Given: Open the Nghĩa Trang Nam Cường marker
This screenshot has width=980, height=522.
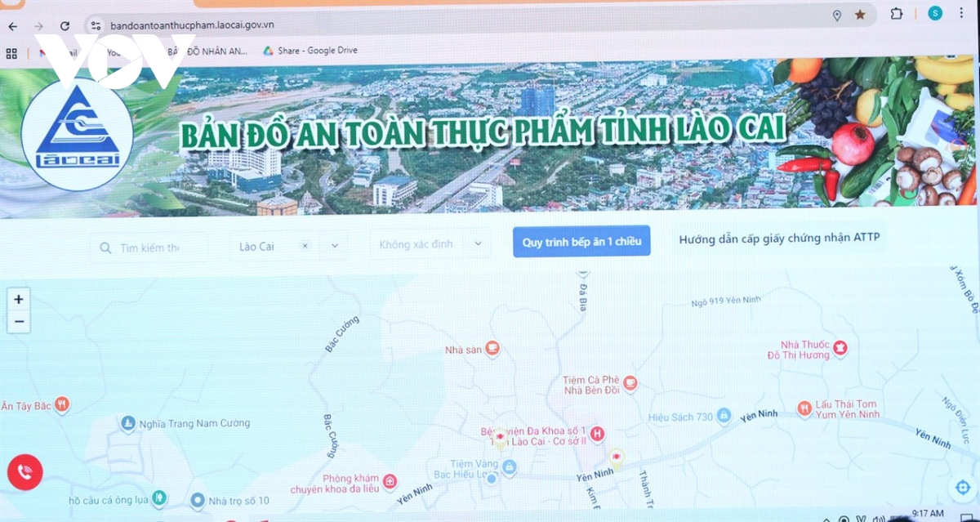Looking at the screenshot, I should point(127,423).
